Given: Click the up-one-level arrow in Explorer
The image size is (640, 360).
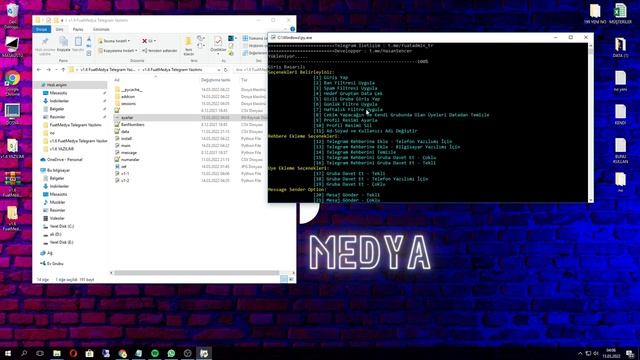Looking at the screenshot, I should click(x=63, y=70).
